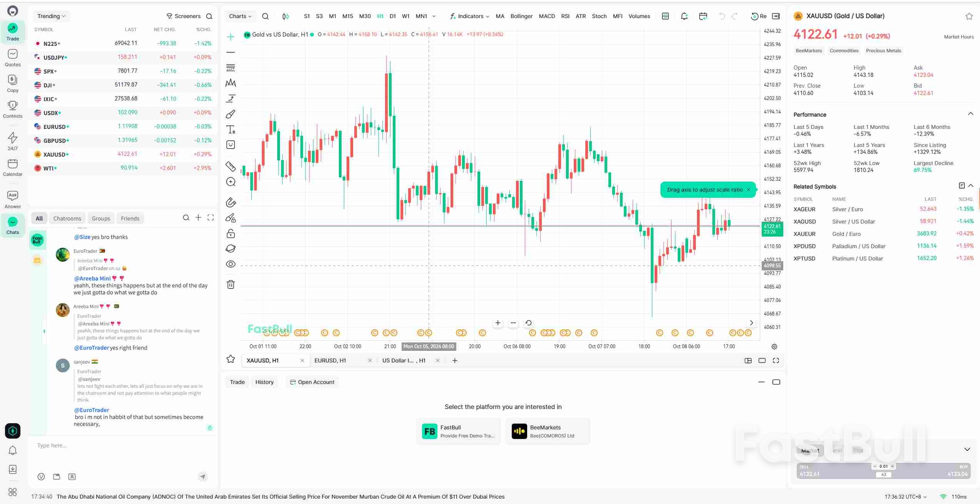This screenshot has height=504, width=980.
Task: Select the horizontal line drawing tool
Action: coord(231,52)
